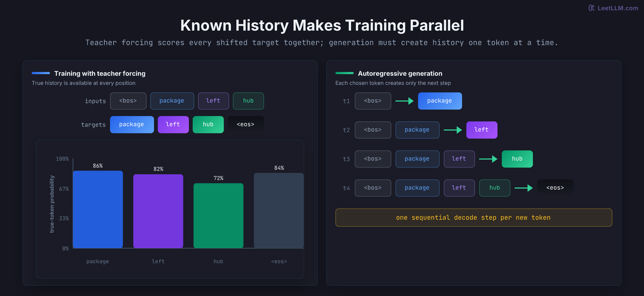Click the gray <eos> bar in chart
644x296 pixels.
279,210
